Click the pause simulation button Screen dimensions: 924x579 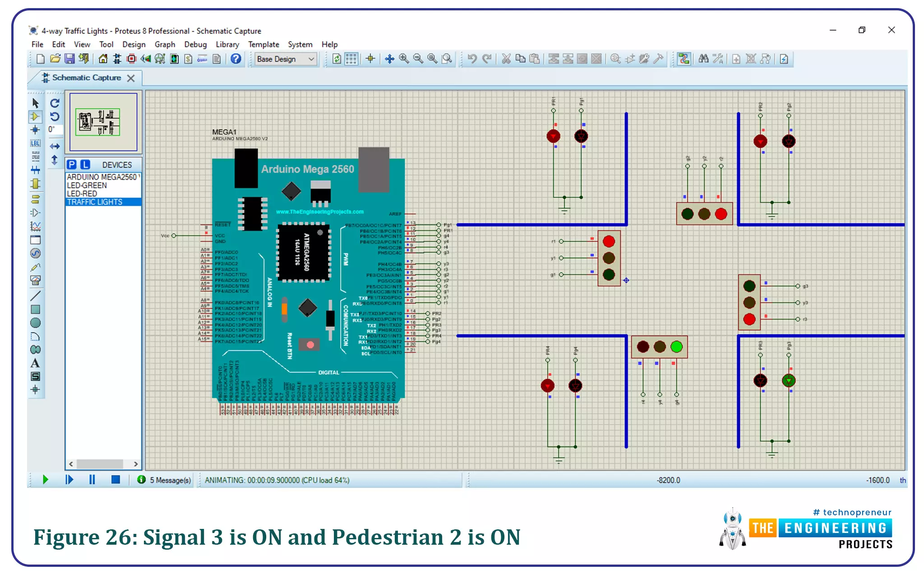pos(92,480)
